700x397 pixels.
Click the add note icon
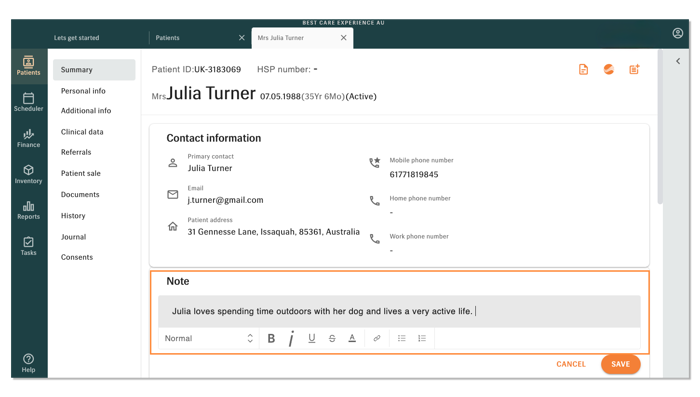[634, 69]
